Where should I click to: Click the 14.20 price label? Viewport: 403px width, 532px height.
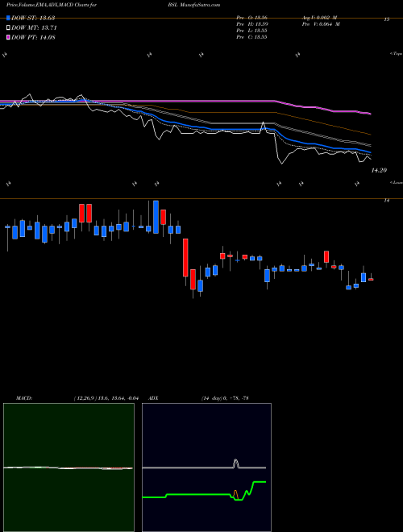point(379,170)
